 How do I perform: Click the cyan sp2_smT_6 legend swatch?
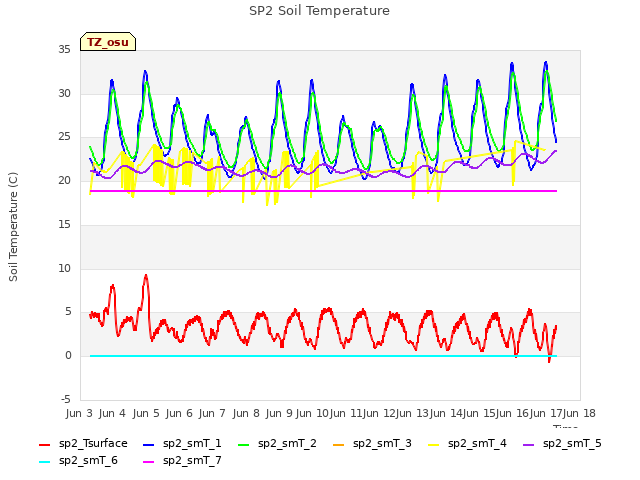44,462
